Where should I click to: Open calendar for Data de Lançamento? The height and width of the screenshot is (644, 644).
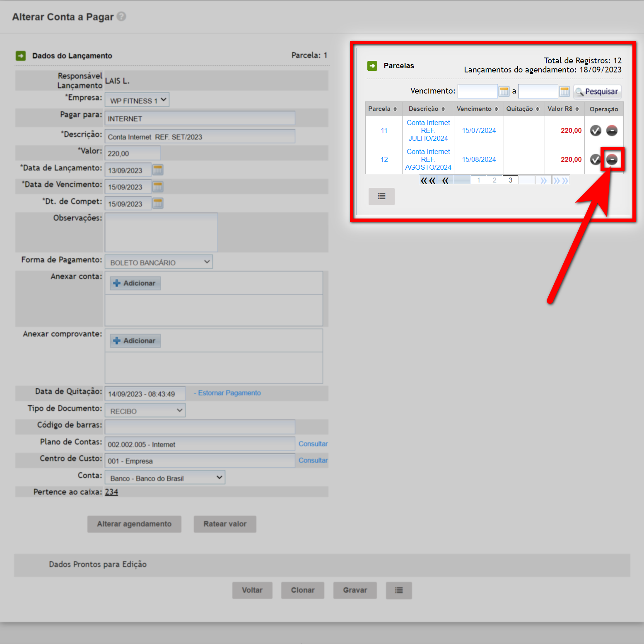[x=158, y=170]
